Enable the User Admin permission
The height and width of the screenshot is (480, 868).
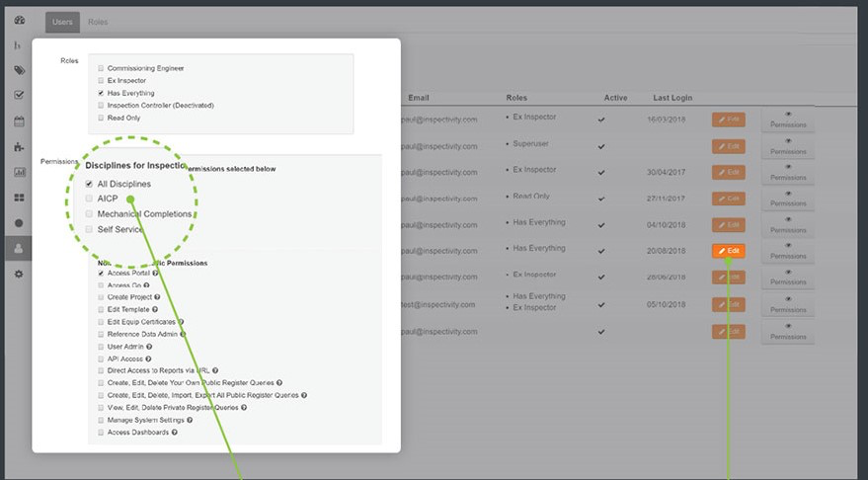(101, 347)
